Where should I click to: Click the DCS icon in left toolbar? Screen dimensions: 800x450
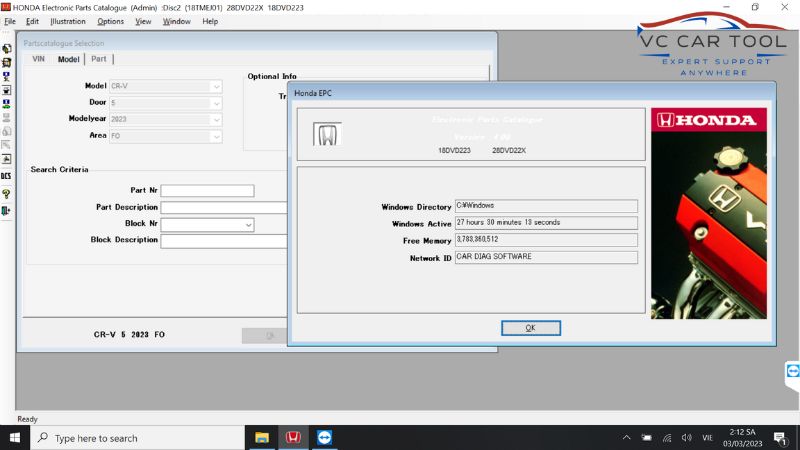(7, 176)
